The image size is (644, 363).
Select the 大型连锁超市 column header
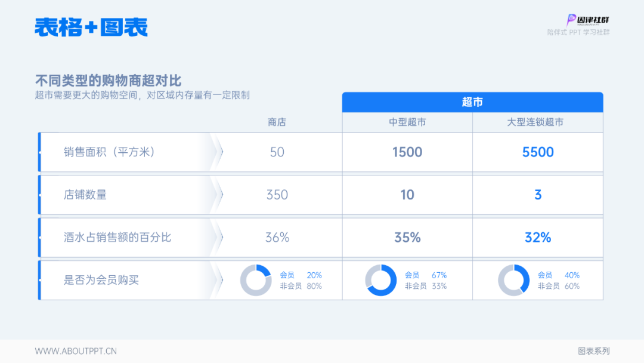535,122
